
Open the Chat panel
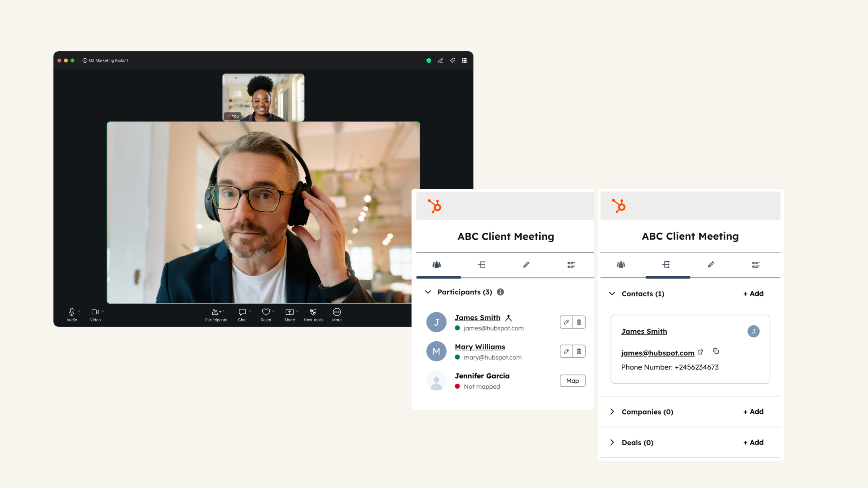click(243, 312)
